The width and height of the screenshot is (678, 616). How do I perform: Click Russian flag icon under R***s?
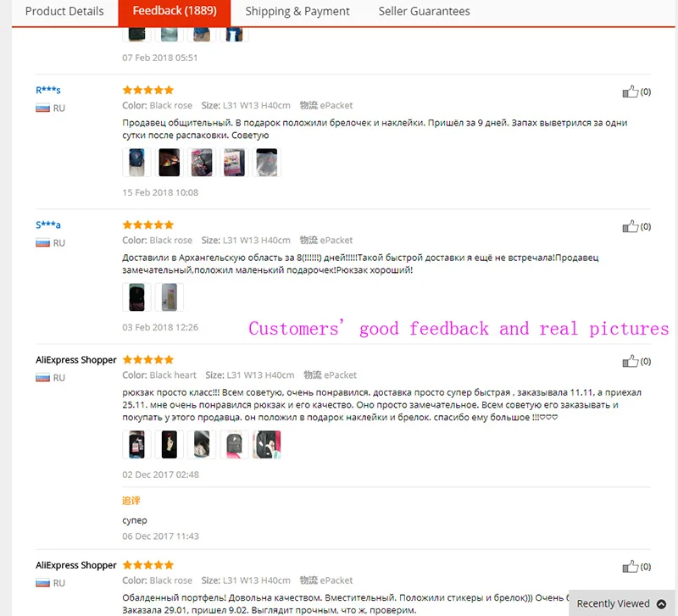[42, 108]
